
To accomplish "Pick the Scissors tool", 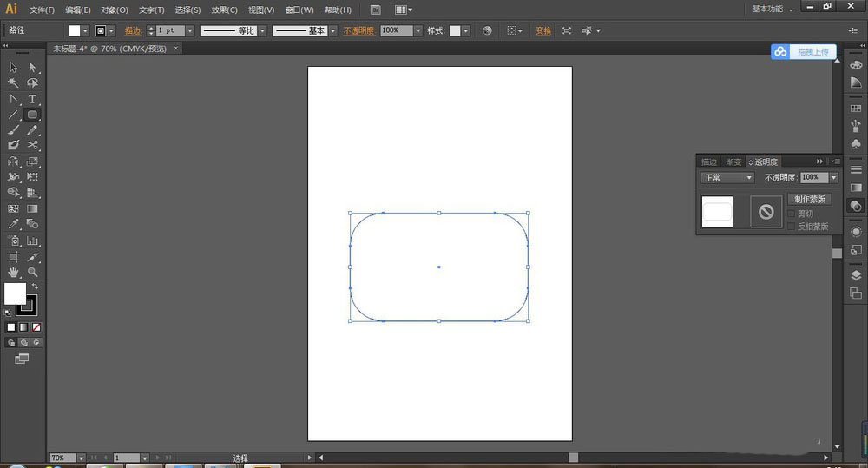I will 33,146.
